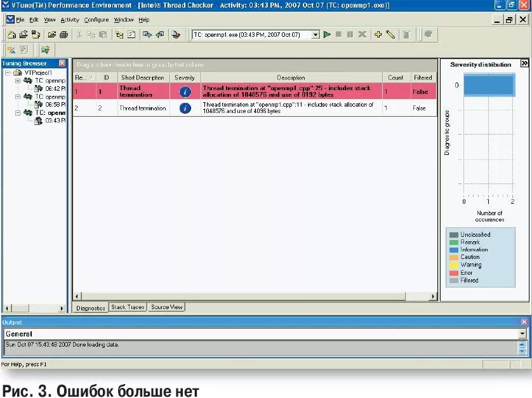
Task: Select the 03:43 PM activity result
Action: [55, 121]
